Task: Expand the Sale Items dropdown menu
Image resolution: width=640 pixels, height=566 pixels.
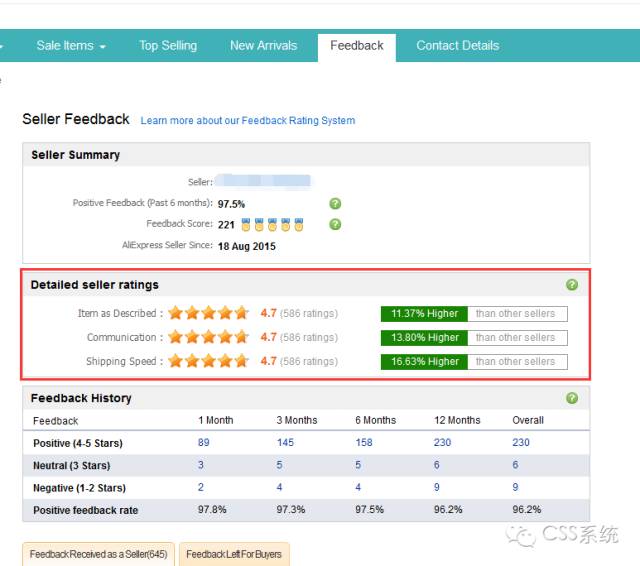Action: pyautogui.click(x=71, y=46)
